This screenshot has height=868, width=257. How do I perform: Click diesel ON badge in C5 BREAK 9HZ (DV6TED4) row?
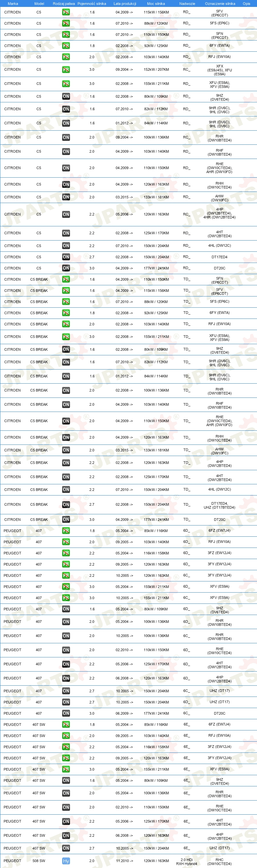[x=66, y=349]
